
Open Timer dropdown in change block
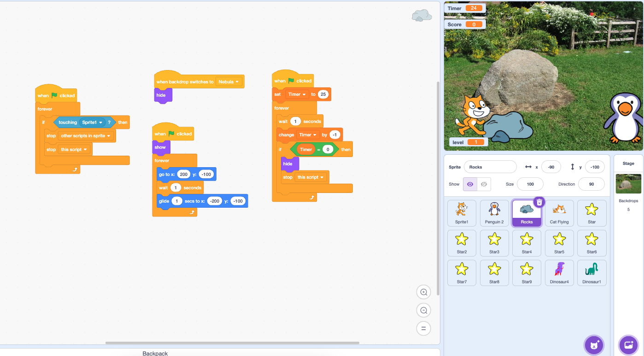(x=308, y=134)
